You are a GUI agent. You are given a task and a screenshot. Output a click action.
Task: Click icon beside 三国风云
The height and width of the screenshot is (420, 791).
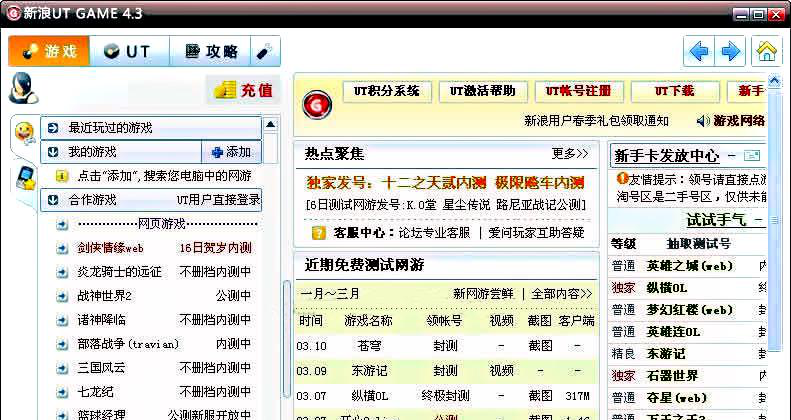62,368
